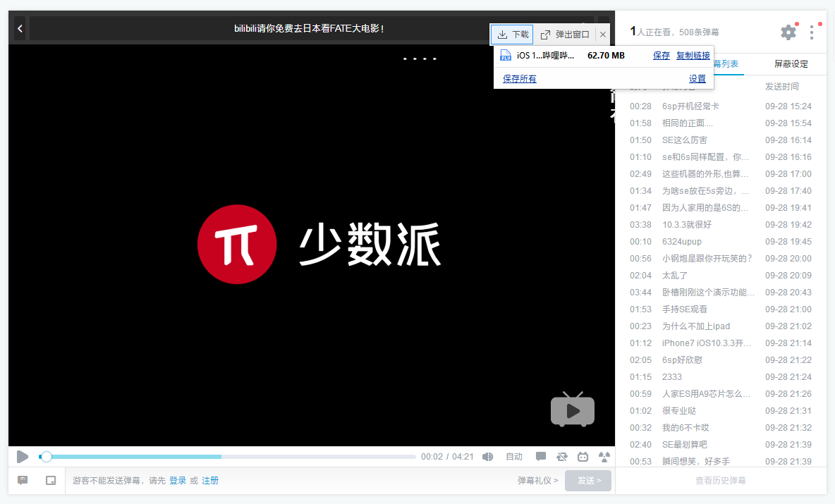Click the small window icon beside input
Image resolution: width=835 pixels, height=504 pixels.
coord(51,481)
